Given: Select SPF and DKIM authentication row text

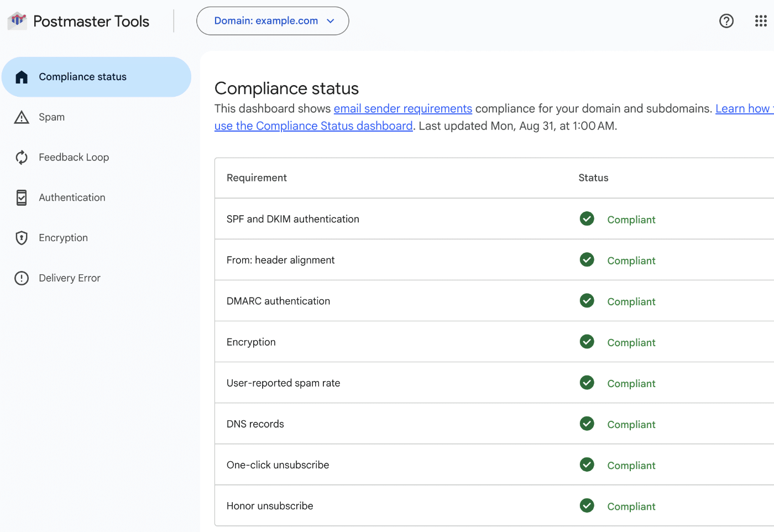Looking at the screenshot, I should 293,219.
